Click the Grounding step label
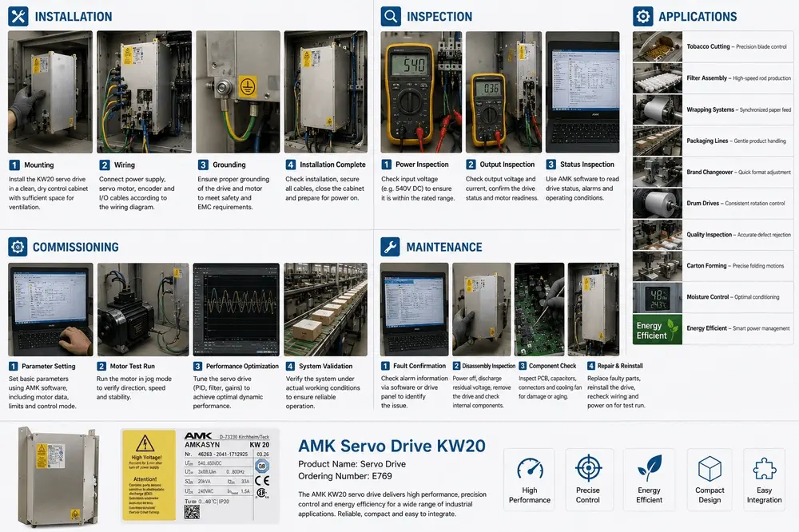The height and width of the screenshot is (532, 799). coord(229,165)
